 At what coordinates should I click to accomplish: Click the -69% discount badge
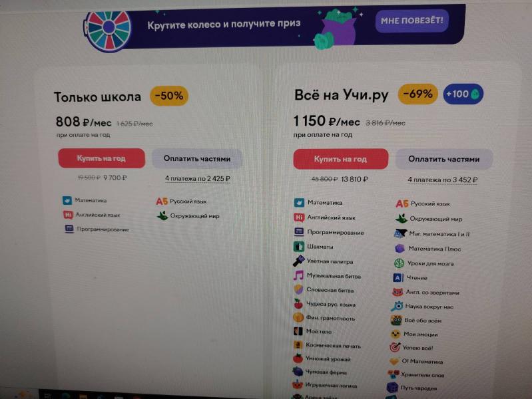point(417,94)
